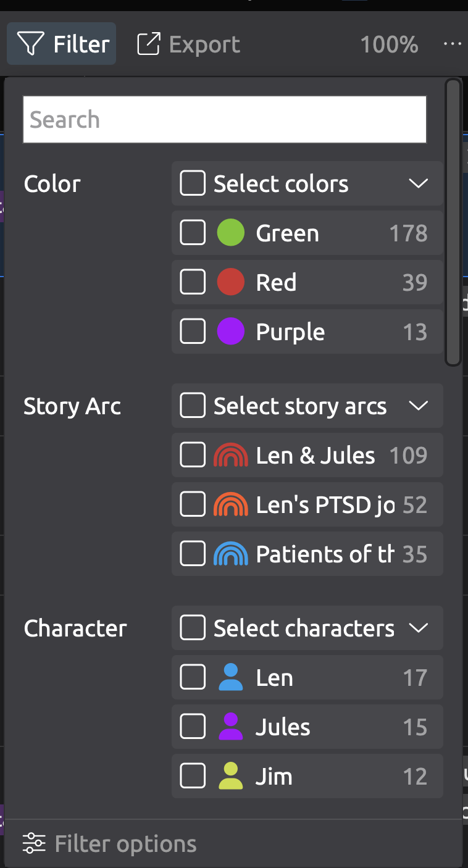
Task: Click the blue Patients story arc icon
Action: tap(230, 554)
